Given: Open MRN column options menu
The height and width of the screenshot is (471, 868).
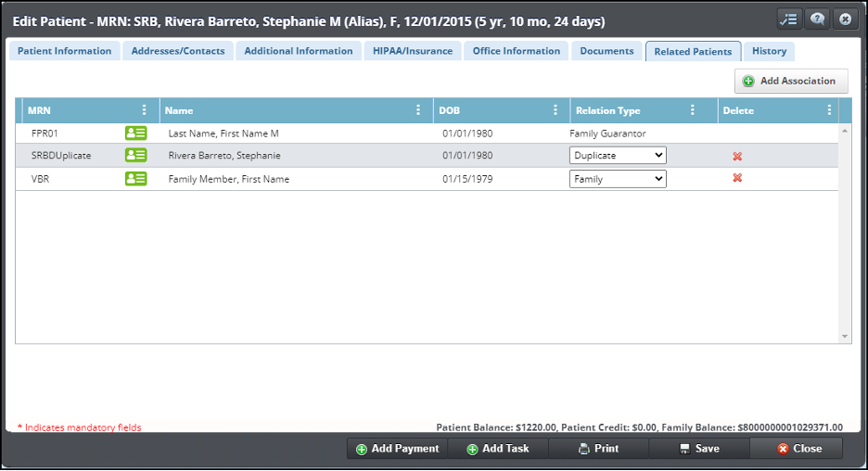Looking at the screenshot, I should (x=144, y=110).
